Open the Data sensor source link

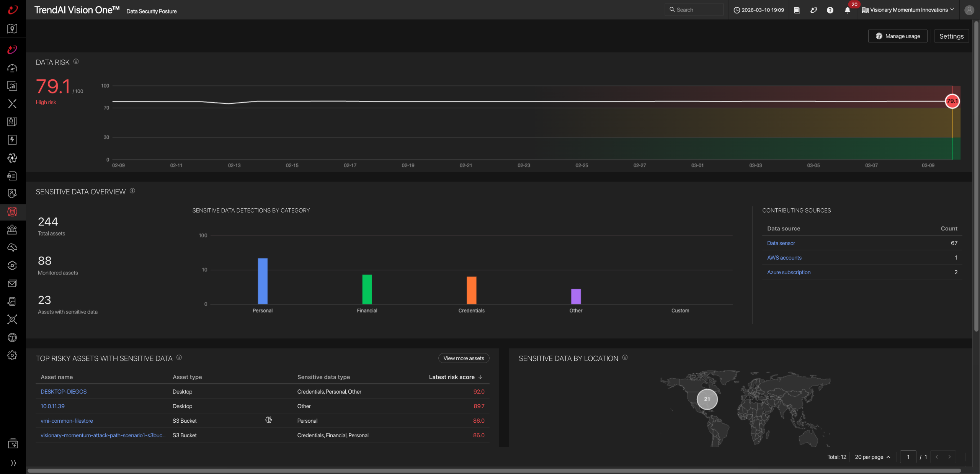(x=781, y=243)
